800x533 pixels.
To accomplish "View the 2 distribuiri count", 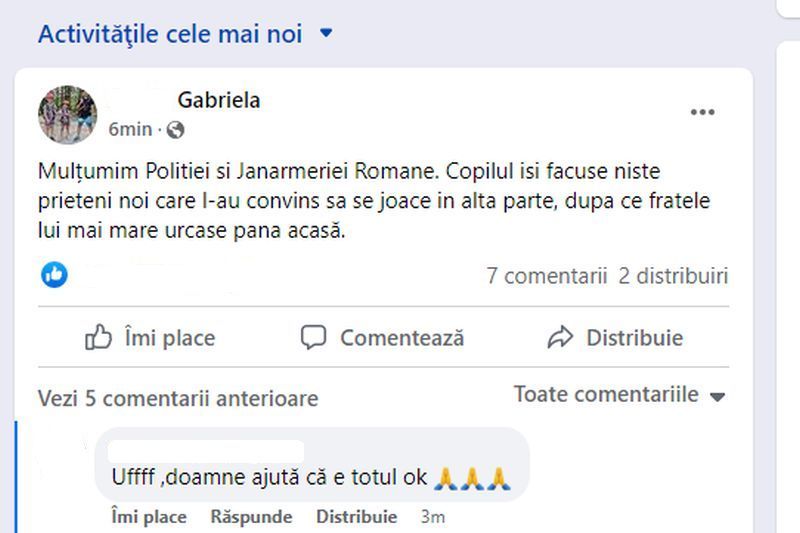I will pos(673,275).
